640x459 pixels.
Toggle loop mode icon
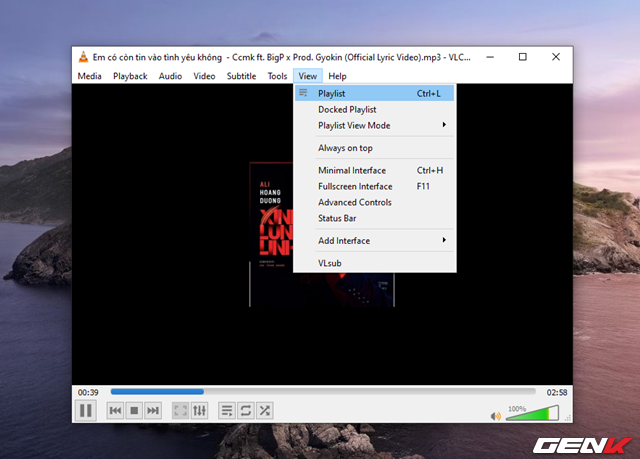[x=246, y=410]
